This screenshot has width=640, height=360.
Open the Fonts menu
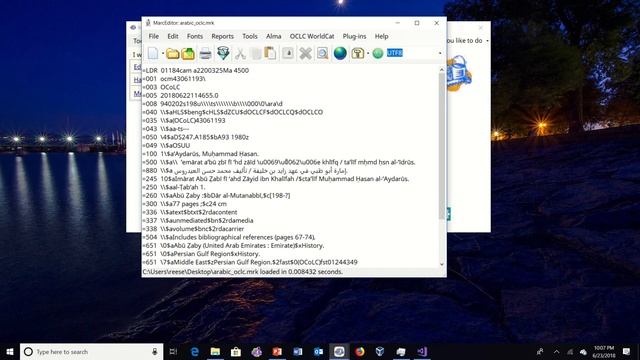pos(195,36)
